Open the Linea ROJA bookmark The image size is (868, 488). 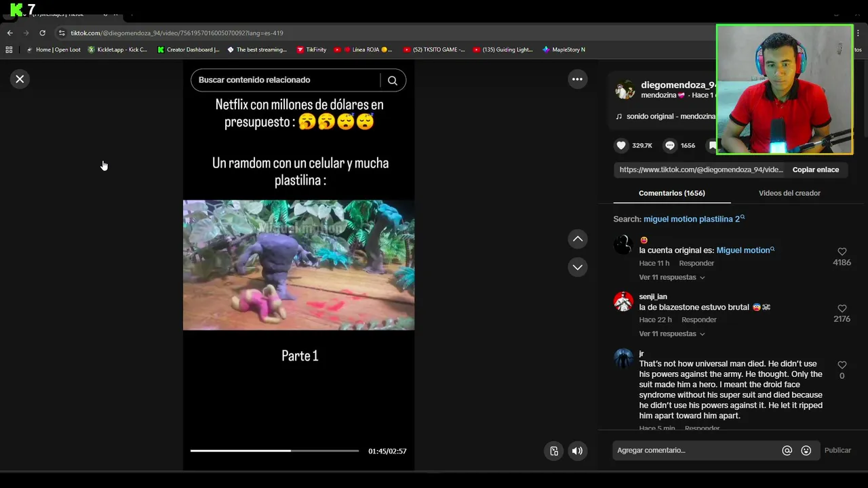coord(363,49)
